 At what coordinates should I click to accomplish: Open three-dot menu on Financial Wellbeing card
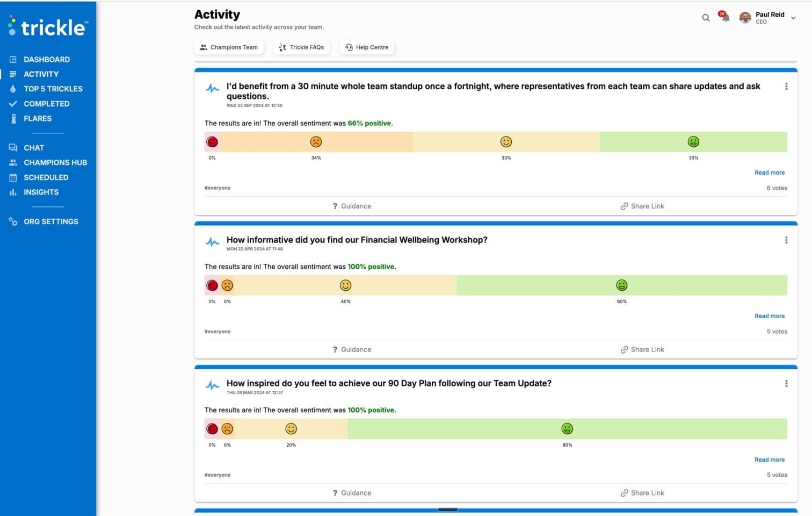(786, 240)
